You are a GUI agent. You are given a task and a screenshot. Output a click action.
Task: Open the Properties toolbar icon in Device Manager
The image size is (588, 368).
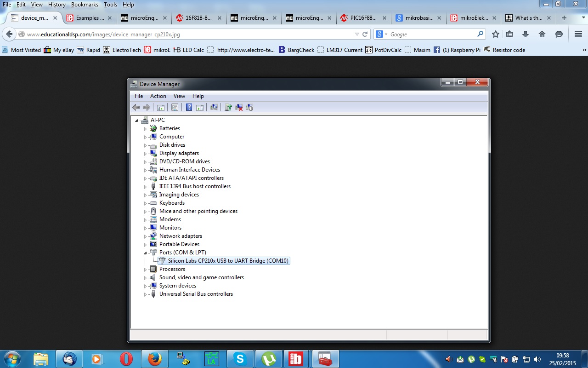[175, 107]
